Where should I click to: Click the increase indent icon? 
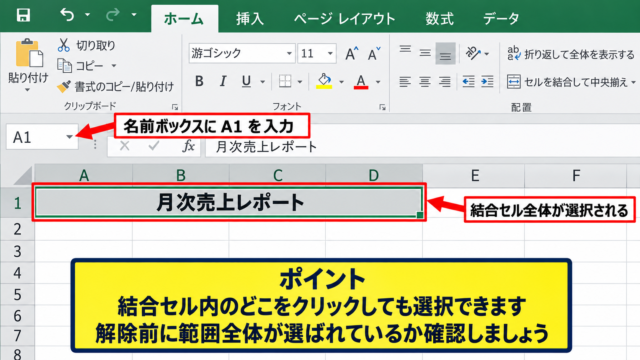tap(487, 82)
